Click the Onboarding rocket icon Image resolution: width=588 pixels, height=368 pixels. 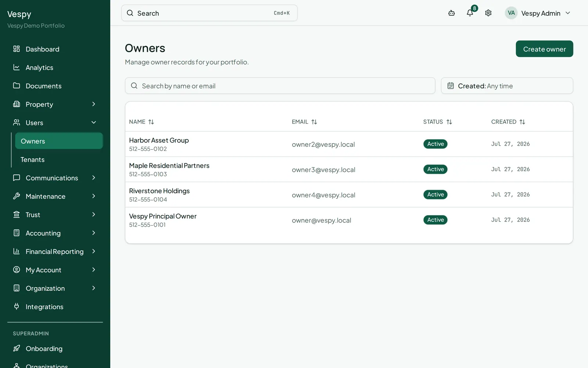(x=17, y=348)
